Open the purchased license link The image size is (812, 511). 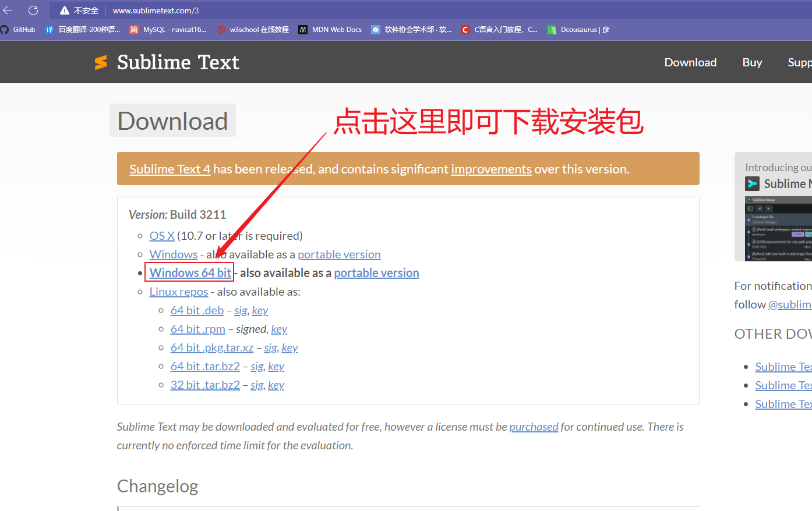(x=534, y=427)
